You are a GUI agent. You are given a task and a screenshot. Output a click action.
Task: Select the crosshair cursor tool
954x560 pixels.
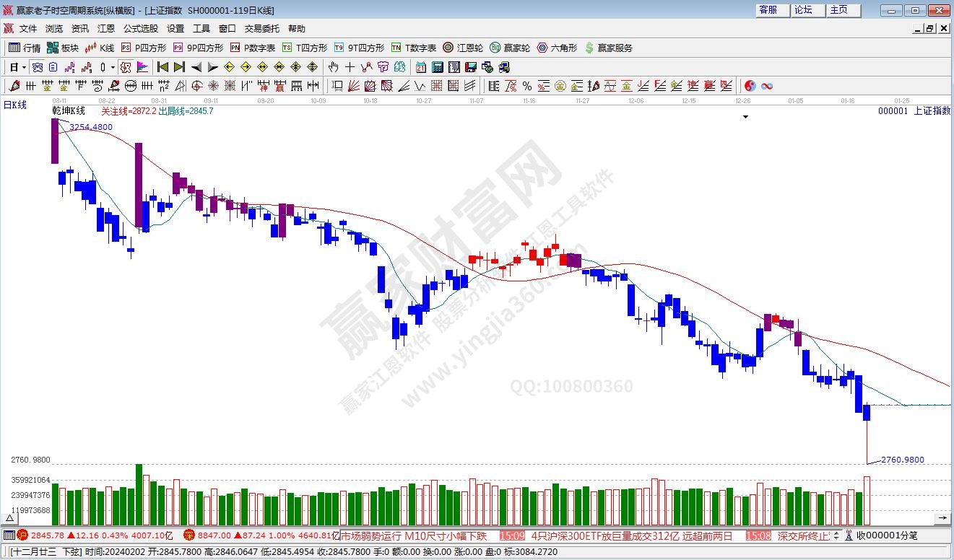350,67
